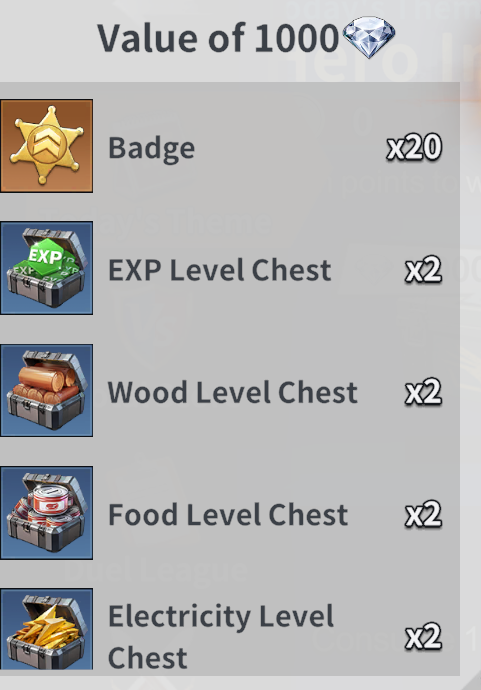Select the Wood Level Chest text

tap(232, 392)
